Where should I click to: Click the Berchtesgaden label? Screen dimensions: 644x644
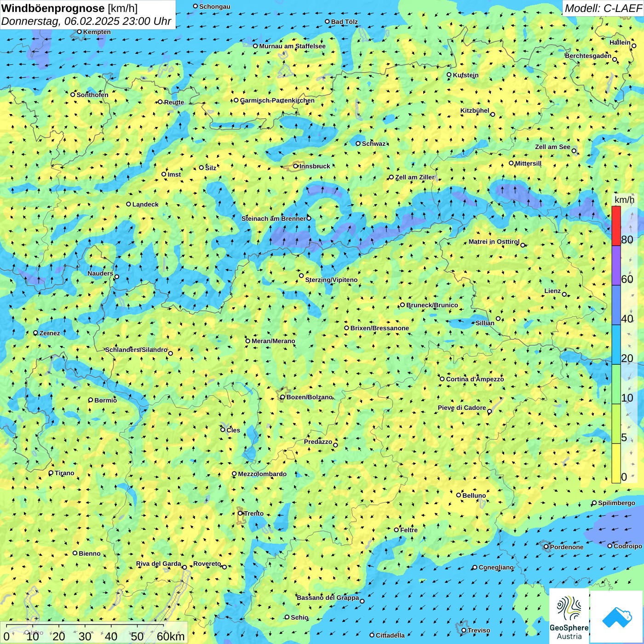(x=588, y=56)
